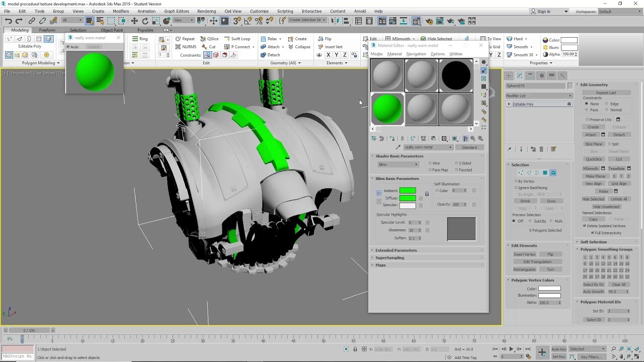
Task: Activate the Select and Rotate tool
Action: point(145,21)
